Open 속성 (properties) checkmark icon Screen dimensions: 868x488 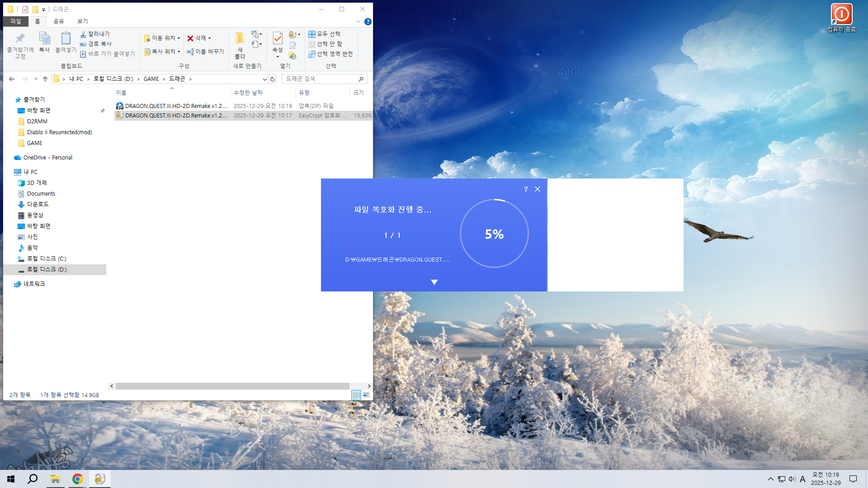[278, 38]
